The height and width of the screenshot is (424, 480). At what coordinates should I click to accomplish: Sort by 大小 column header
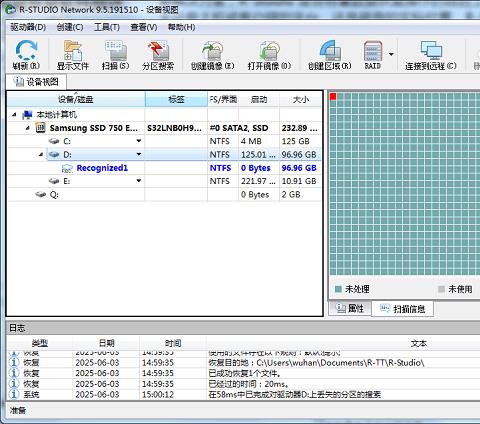coord(300,99)
